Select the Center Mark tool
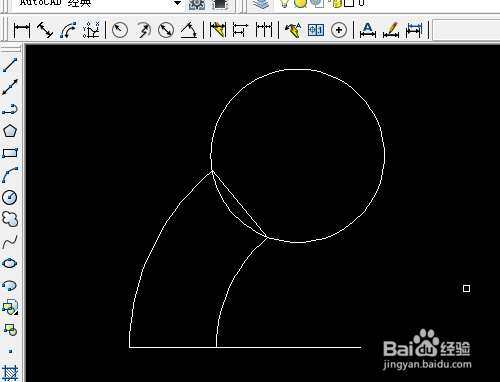The width and height of the screenshot is (500, 382). [x=339, y=30]
